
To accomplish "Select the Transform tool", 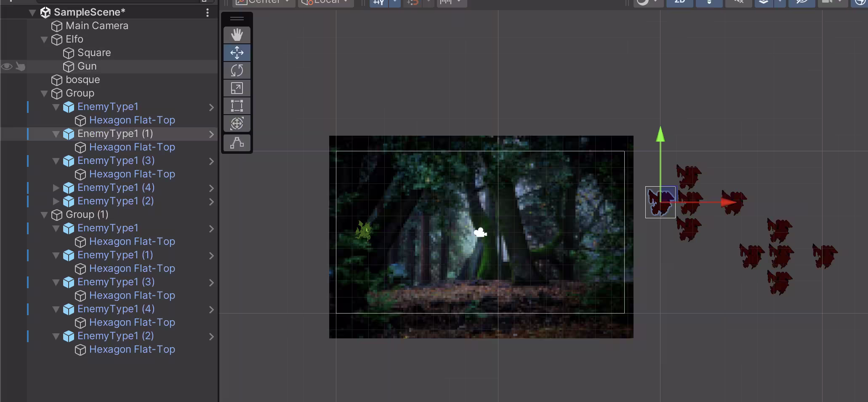I will 237,123.
